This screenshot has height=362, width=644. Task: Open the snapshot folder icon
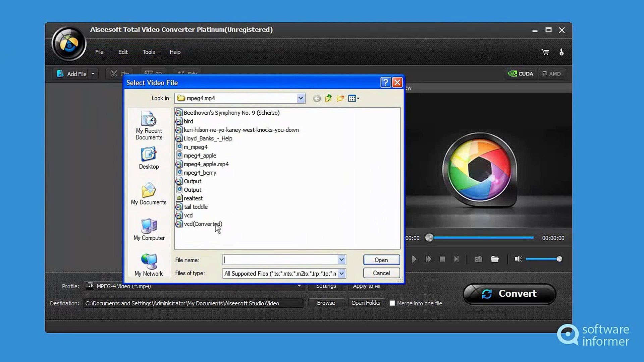(495, 259)
